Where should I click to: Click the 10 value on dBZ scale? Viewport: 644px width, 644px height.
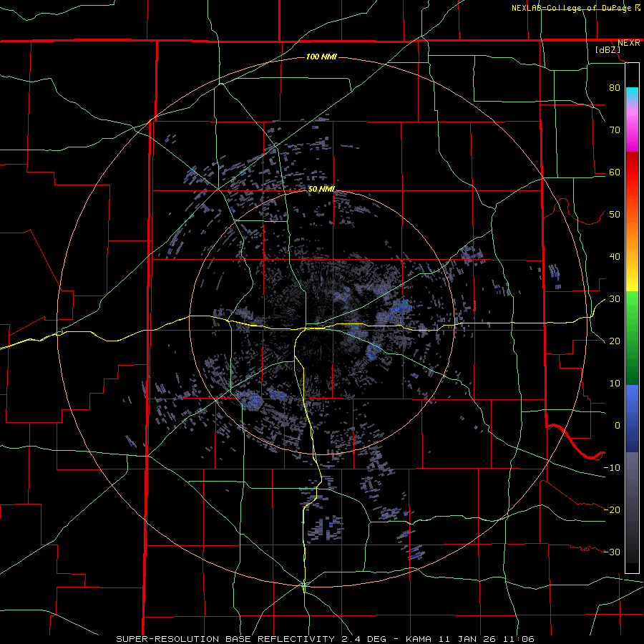pyautogui.click(x=615, y=384)
